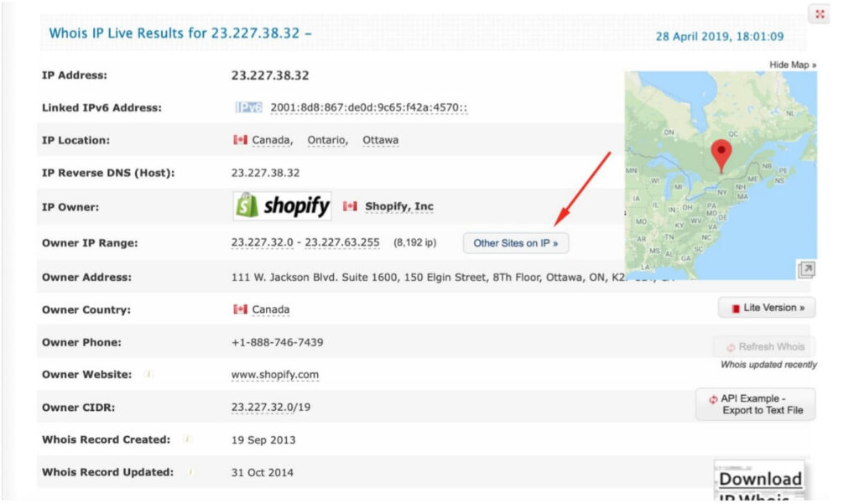Screen dimensions: 859x504
Task: Click the info icon next to Owner Website
Action: click(x=148, y=374)
